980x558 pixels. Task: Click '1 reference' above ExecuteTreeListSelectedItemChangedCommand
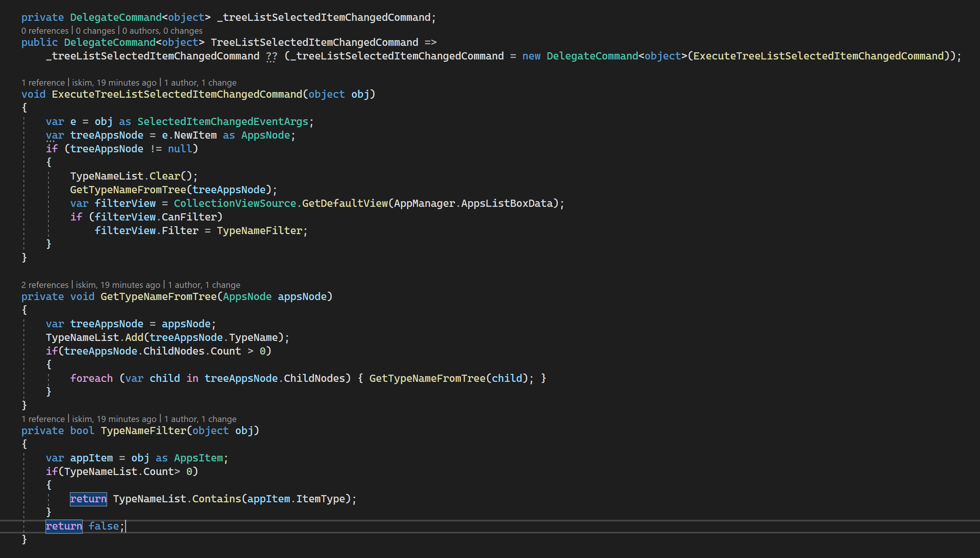point(43,83)
